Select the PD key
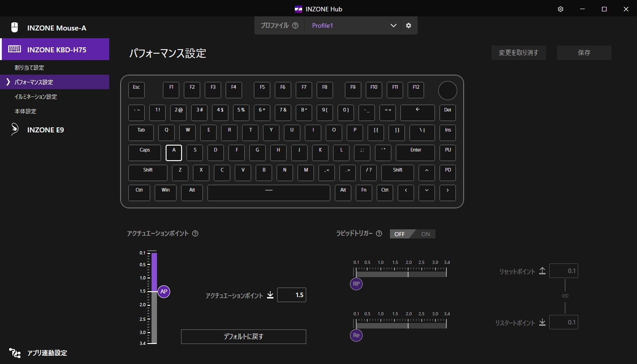The image size is (637, 364). (448, 173)
